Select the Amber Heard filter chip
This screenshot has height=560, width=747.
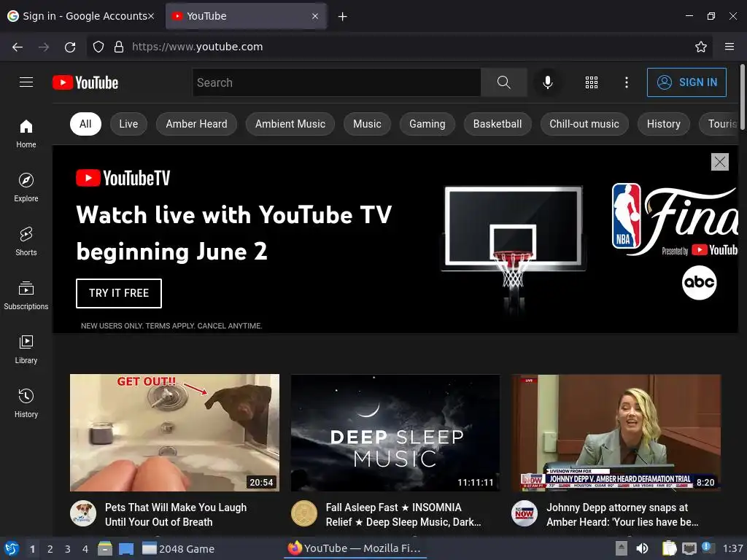196,124
